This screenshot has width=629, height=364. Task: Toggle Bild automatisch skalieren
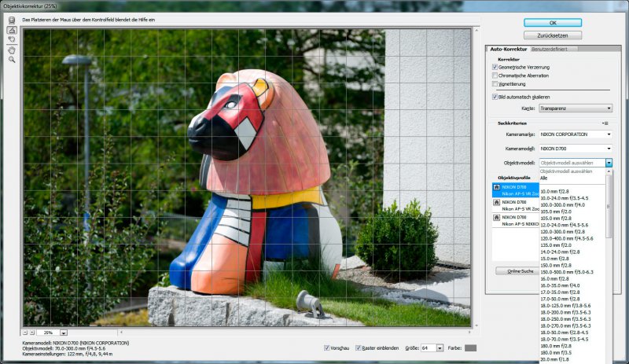point(495,97)
